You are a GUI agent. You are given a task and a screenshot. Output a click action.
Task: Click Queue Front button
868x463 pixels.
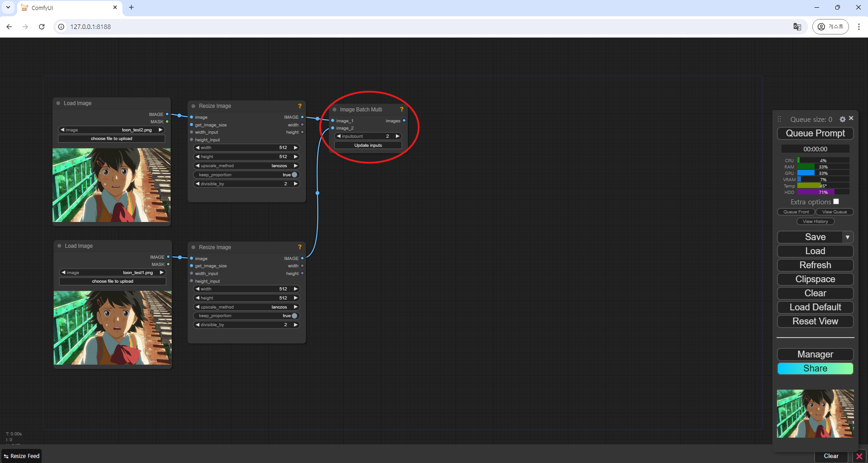[x=796, y=212]
